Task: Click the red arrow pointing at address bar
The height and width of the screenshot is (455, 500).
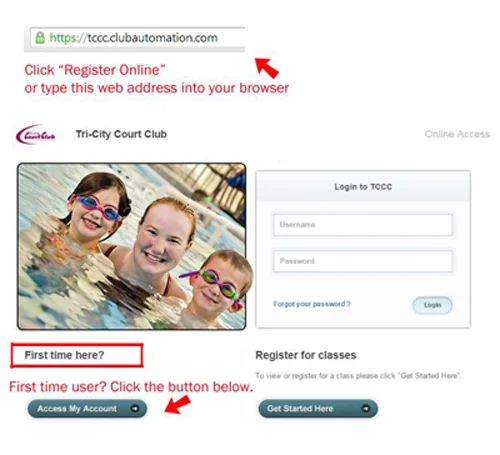Action: tap(267, 68)
